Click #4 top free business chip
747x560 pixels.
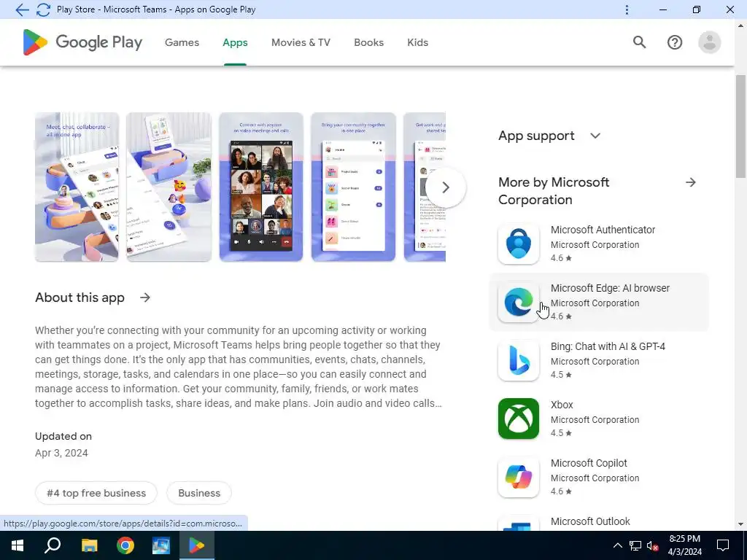pyautogui.click(x=96, y=494)
